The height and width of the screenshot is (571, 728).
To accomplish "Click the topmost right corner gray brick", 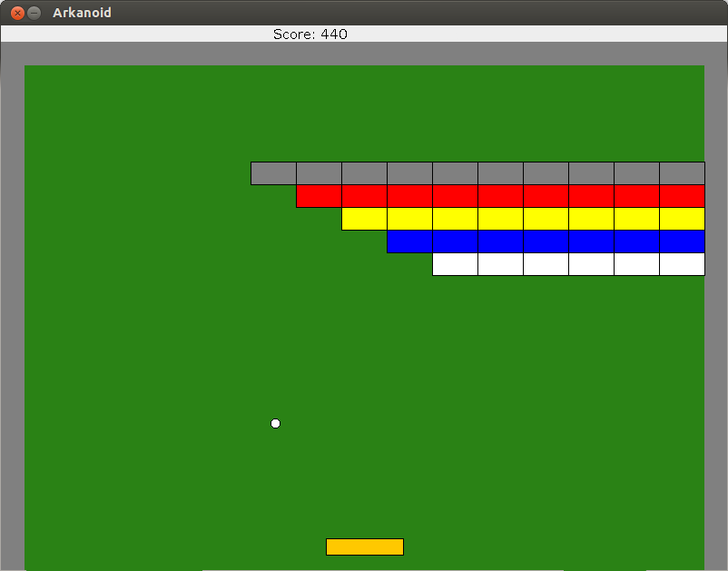I will tap(682, 172).
